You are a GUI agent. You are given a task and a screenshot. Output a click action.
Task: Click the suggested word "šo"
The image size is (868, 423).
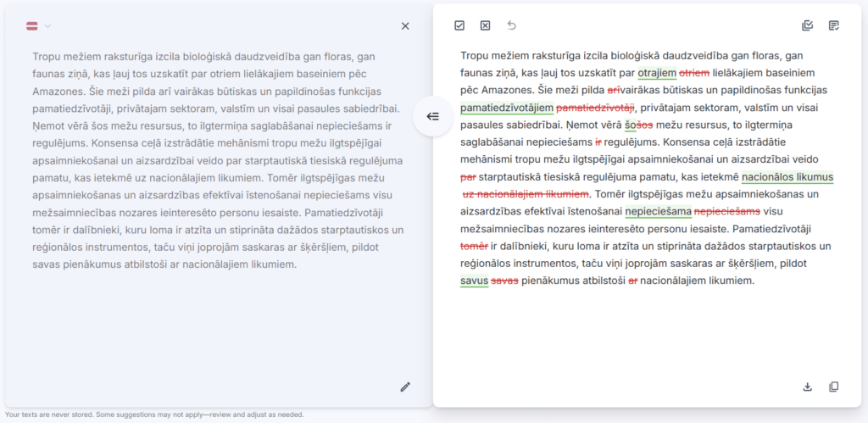[632, 125]
